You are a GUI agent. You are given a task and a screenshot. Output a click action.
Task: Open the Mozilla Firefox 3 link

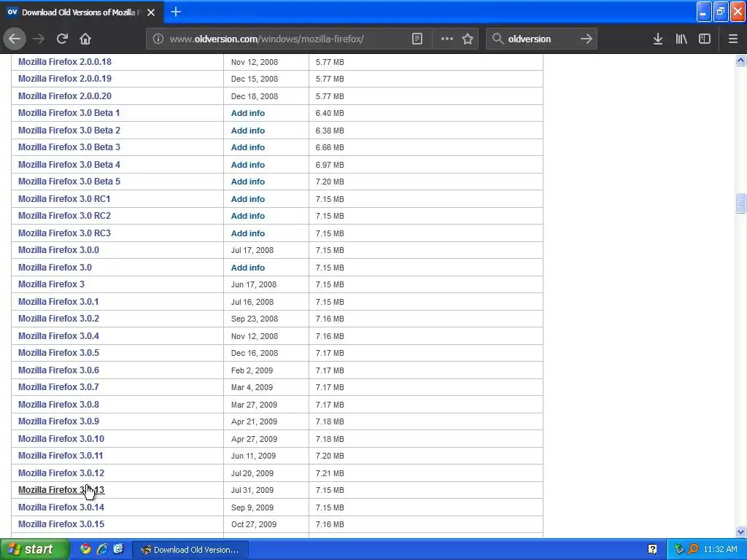(52, 284)
